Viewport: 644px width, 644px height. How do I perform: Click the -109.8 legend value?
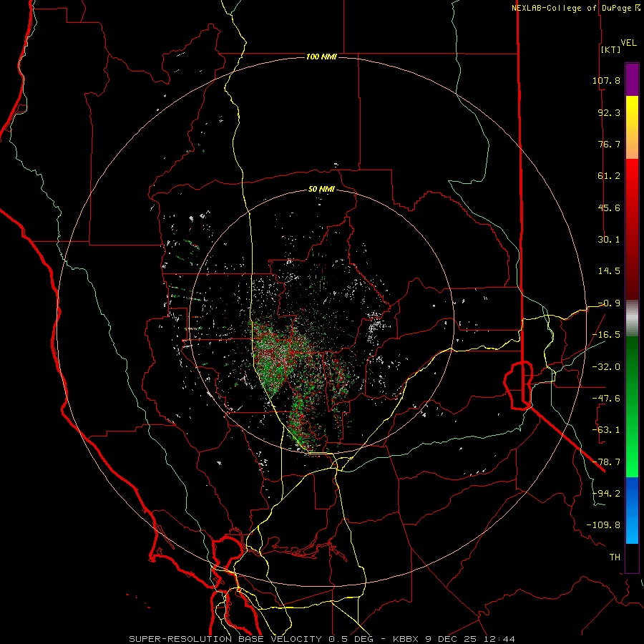click(603, 525)
